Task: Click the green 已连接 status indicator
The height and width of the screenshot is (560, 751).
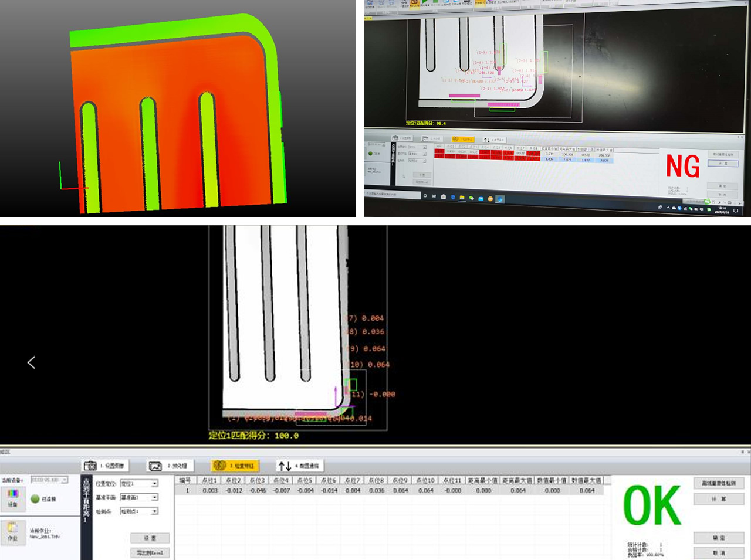Action: 35,499
